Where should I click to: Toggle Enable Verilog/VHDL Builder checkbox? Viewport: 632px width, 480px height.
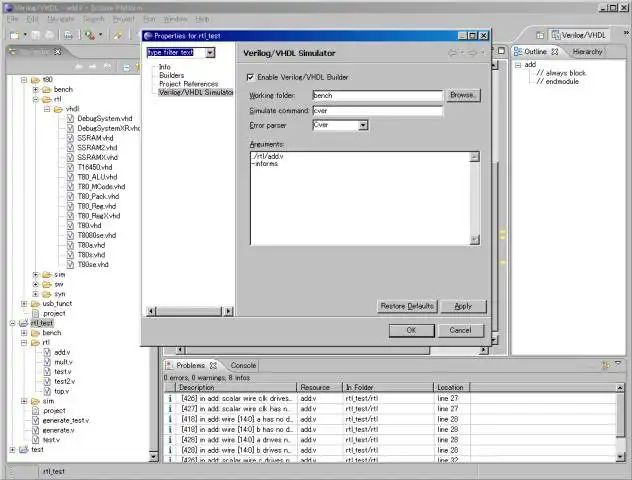pos(250,77)
